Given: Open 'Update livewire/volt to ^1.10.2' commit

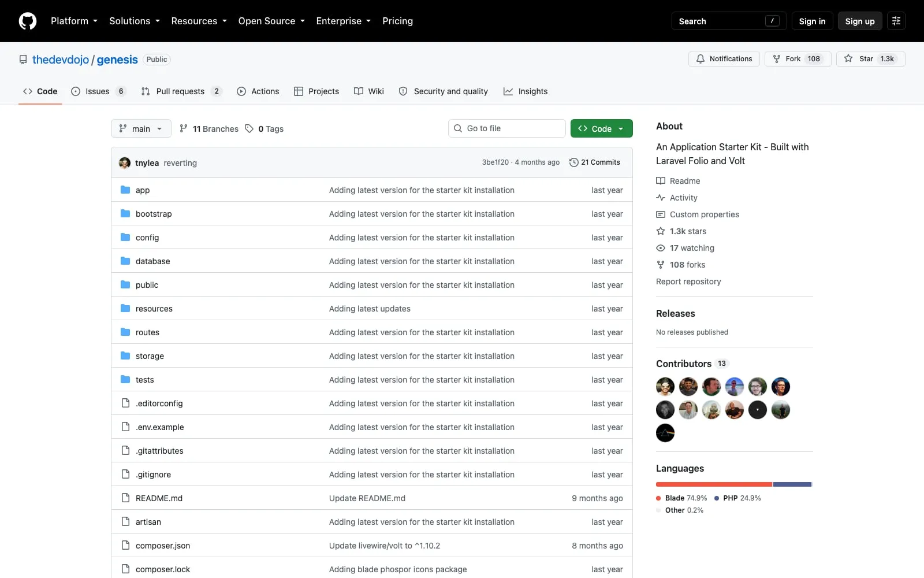Looking at the screenshot, I should click(x=385, y=546).
